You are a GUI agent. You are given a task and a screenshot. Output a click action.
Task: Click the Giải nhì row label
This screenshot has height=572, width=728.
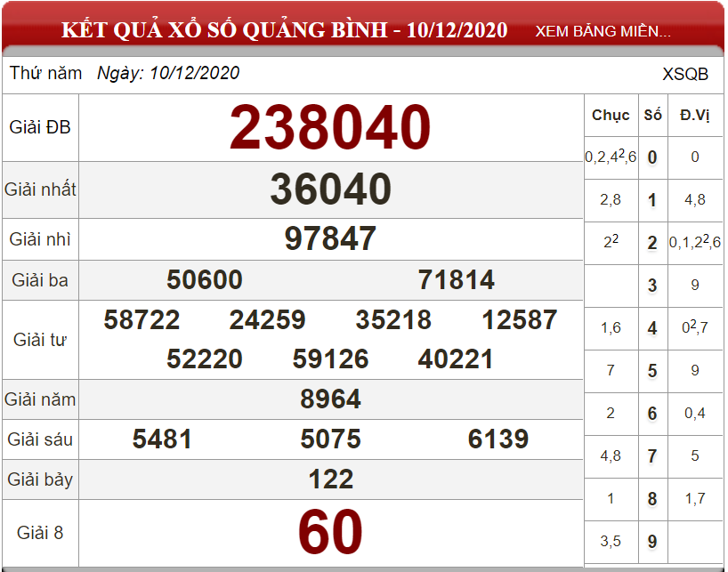[40, 239]
